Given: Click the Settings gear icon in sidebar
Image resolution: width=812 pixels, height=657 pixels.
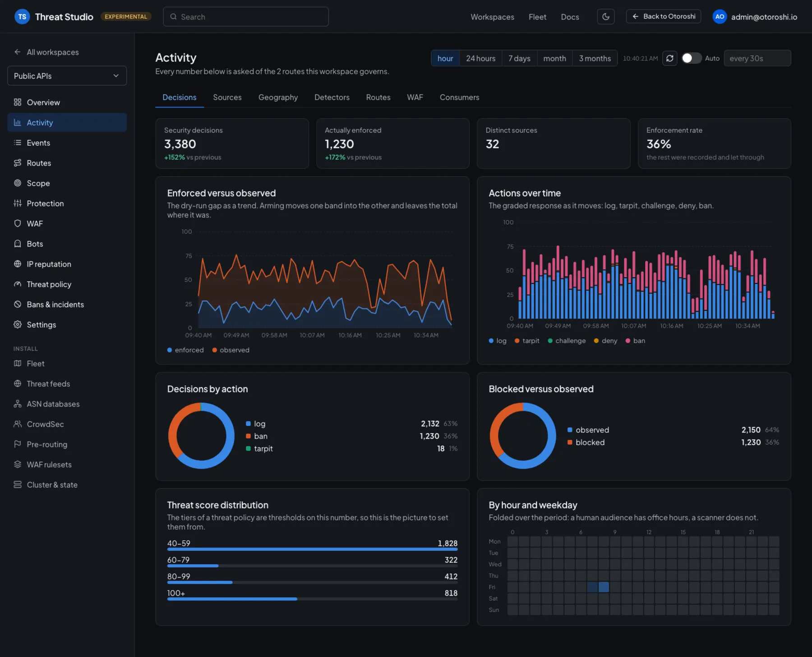Looking at the screenshot, I should [18, 324].
